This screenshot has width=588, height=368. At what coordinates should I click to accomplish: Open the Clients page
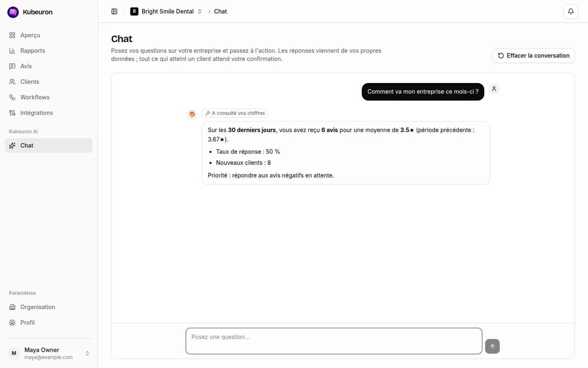[49, 82]
